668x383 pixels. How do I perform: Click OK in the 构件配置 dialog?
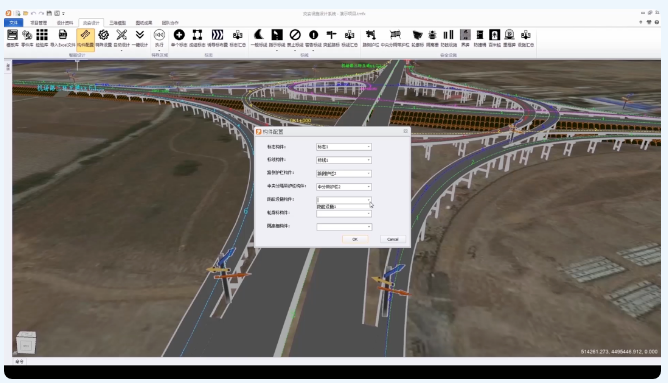[x=355, y=239]
